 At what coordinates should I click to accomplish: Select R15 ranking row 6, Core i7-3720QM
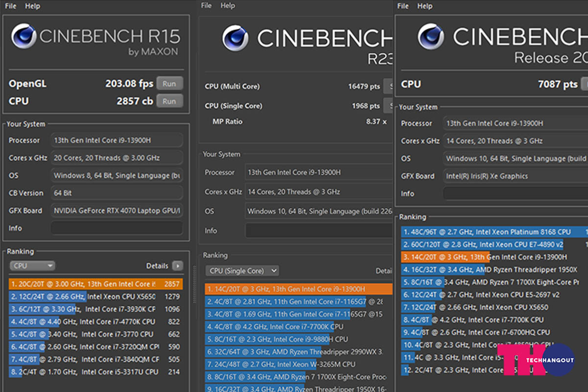click(96, 347)
